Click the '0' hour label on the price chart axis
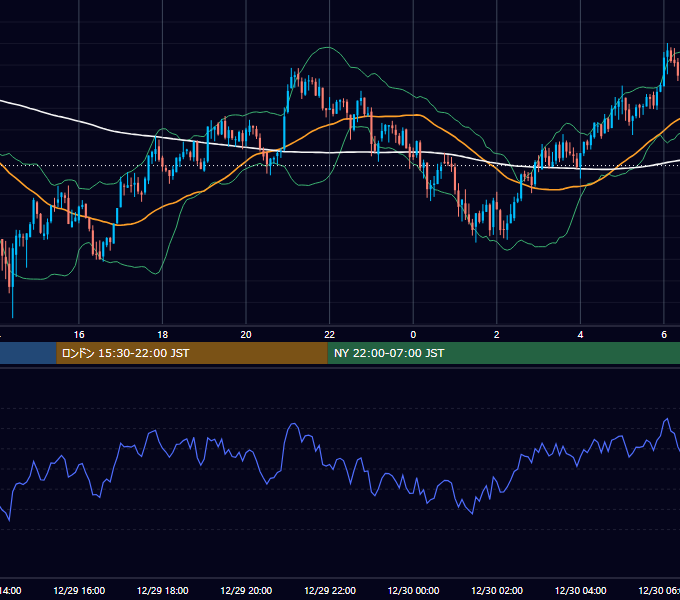 tap(413, 335)
